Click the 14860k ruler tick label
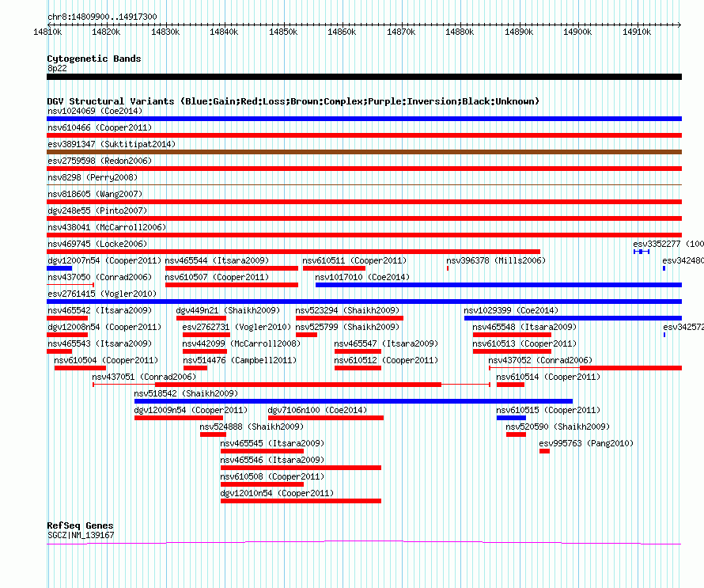This screenshot has height=588, width=704. (x=342, y=32)
